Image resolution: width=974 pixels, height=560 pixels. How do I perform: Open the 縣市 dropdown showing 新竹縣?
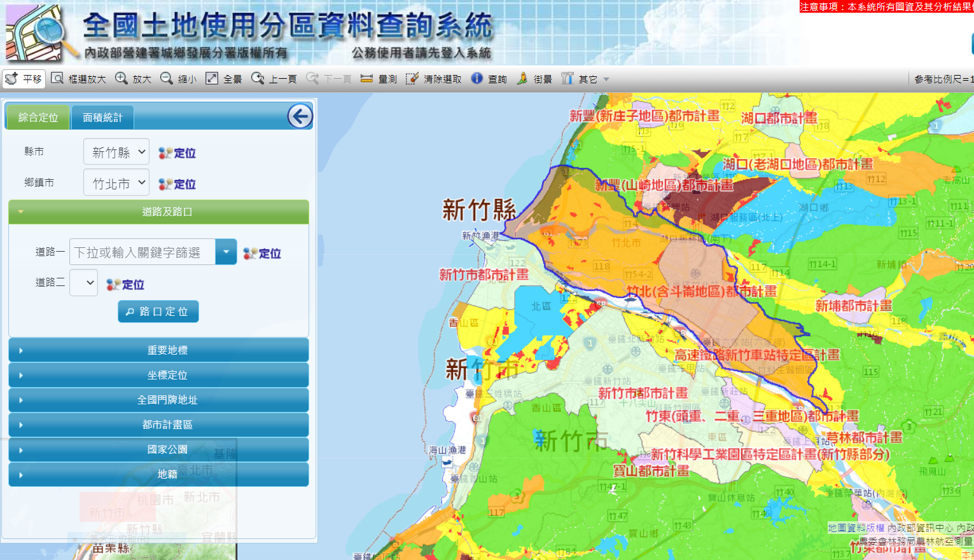point(116,152)
